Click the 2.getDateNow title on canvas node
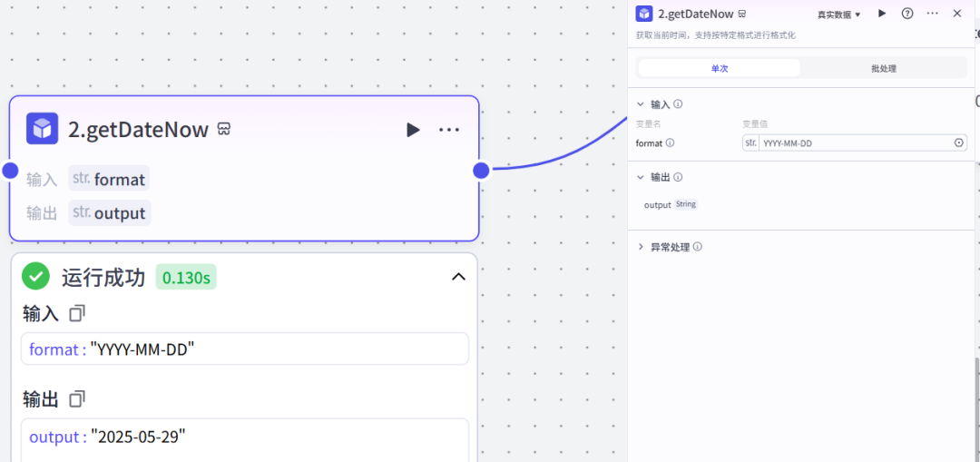The width and height of the screenshot is (980, 462). click(x=138, y=130)
